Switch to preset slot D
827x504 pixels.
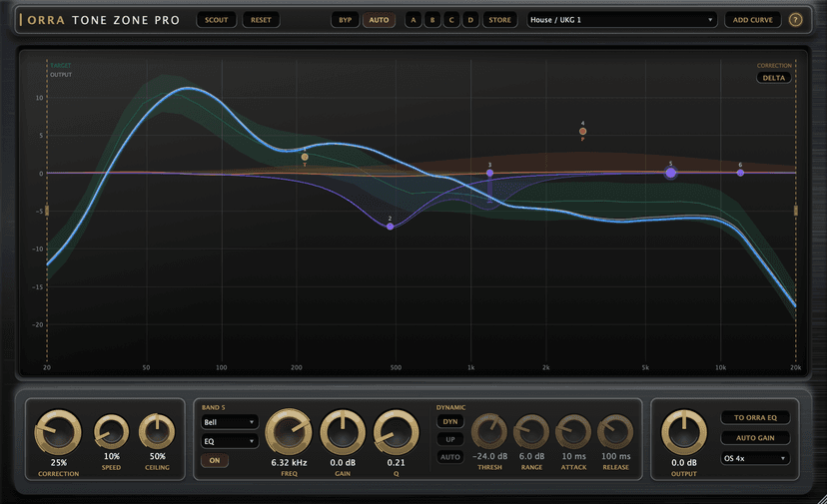[x=470, y=20]
